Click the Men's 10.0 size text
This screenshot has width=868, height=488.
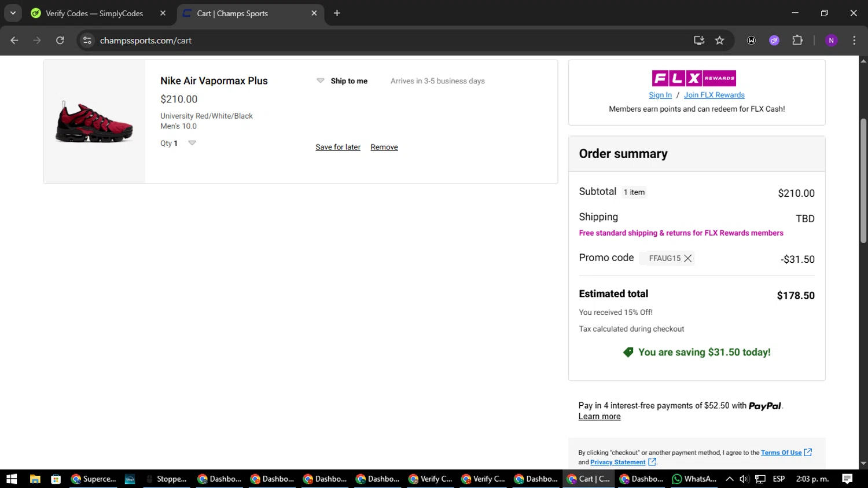(178, 126)
